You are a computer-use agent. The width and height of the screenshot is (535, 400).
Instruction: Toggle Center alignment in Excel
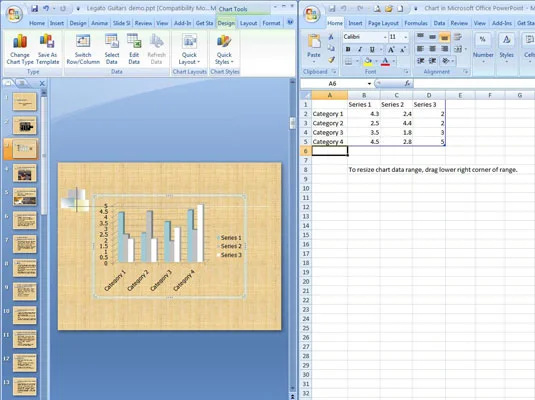(432, 49)
